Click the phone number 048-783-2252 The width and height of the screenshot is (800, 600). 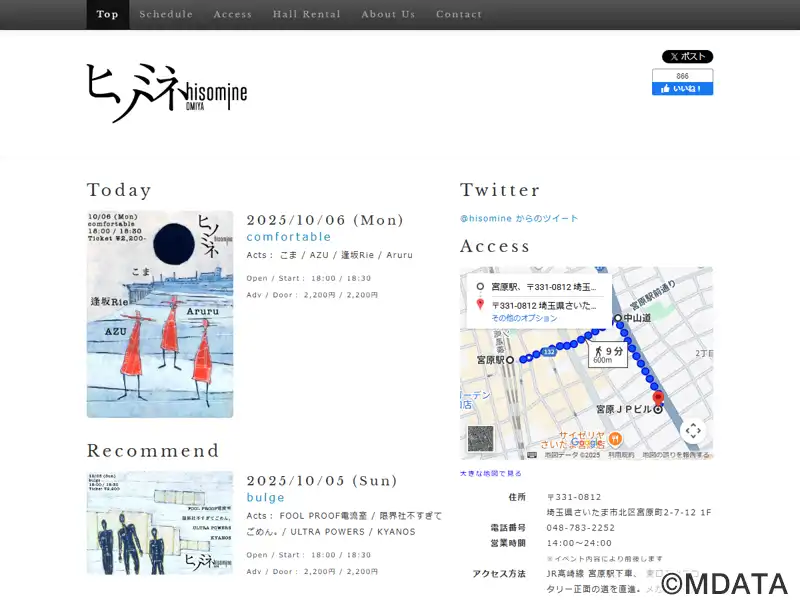581,528
